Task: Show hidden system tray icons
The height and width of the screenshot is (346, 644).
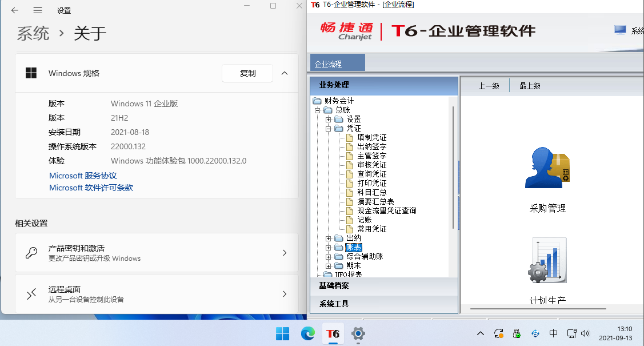Action: coord(480,333)
